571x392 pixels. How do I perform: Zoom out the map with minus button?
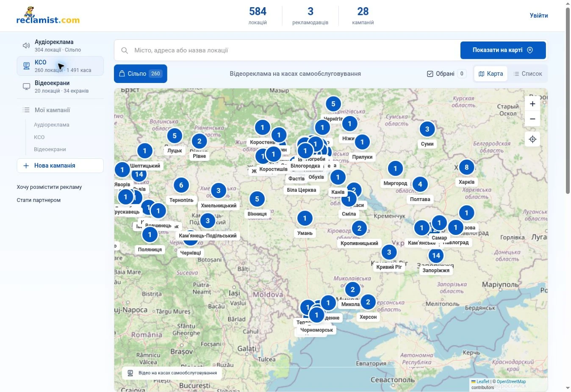[x=532, y=119]
